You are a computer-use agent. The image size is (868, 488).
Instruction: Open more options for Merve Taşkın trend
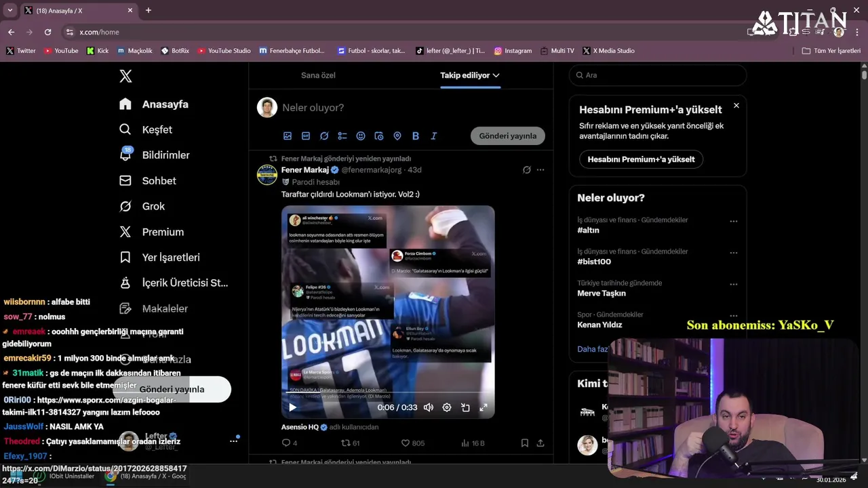coord(734,285)
